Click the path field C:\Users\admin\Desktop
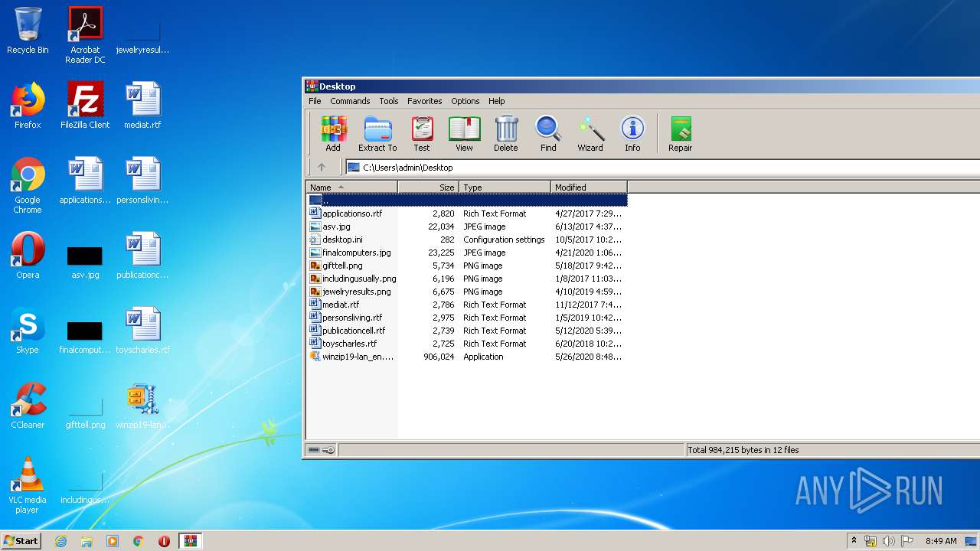 click(662, 168)
